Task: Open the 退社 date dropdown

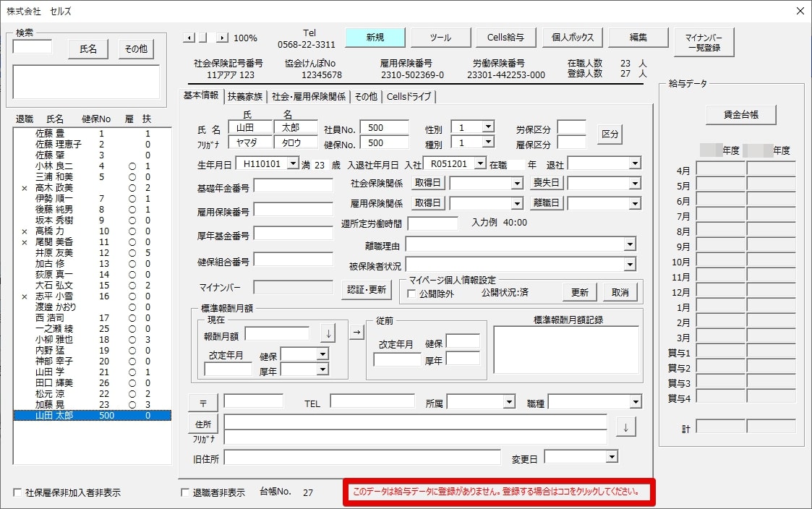Action: (635, 163)
